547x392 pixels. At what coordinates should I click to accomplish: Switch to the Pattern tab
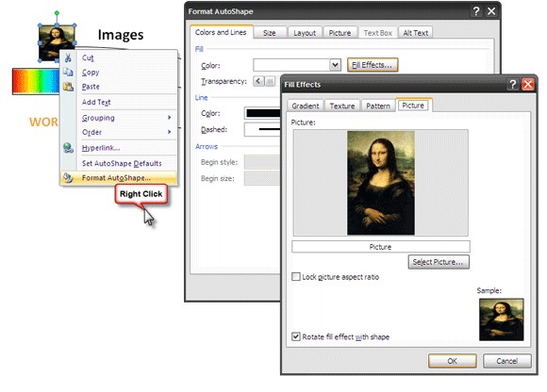378,106
